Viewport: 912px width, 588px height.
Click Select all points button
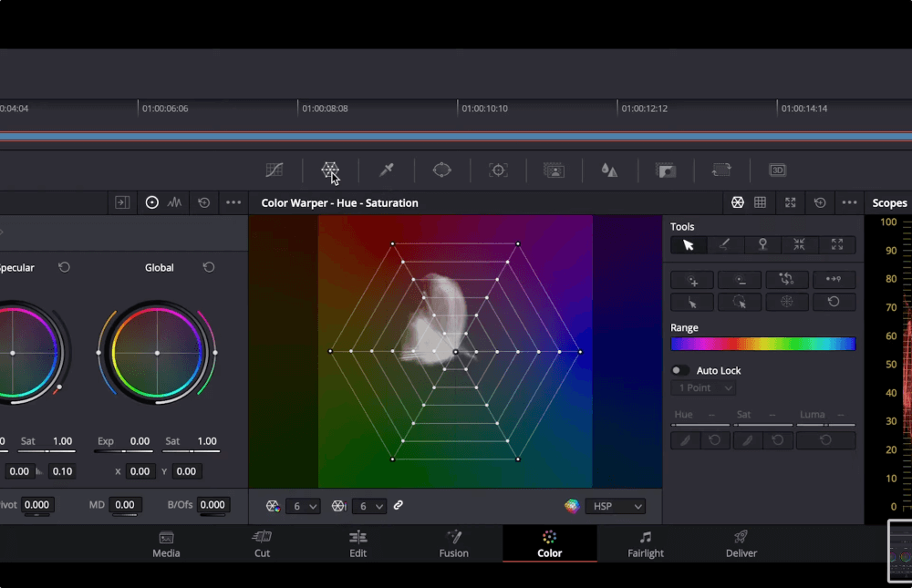point(787,303)
